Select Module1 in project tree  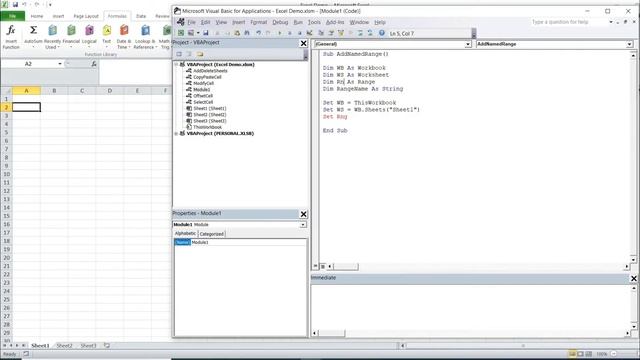pyautogui.click(x=202, y=89)
